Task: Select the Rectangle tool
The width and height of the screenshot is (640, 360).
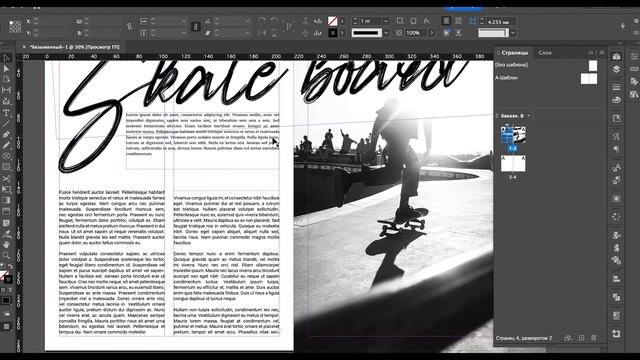Action: coord(6,167)
